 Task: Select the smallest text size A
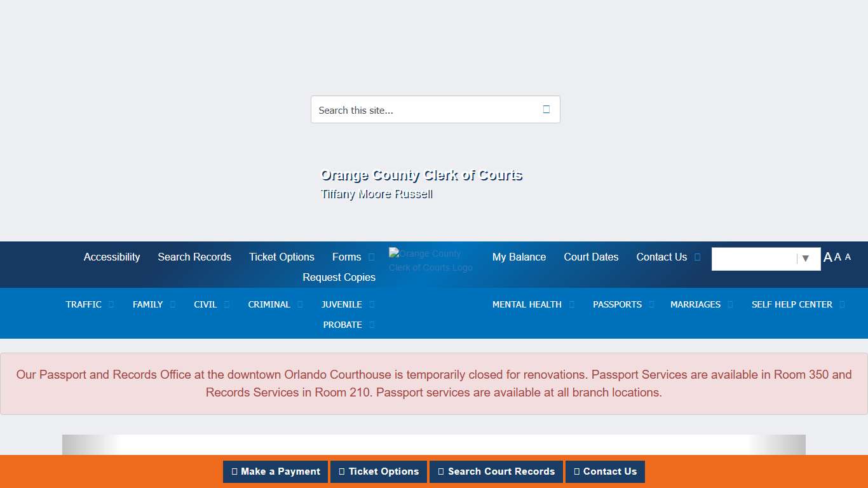848,257
